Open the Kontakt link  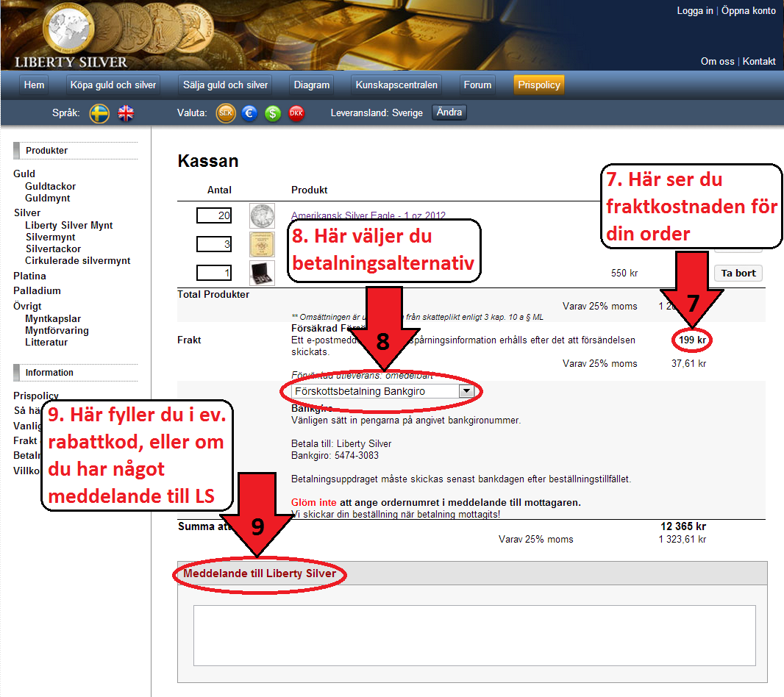coord(759,62)
